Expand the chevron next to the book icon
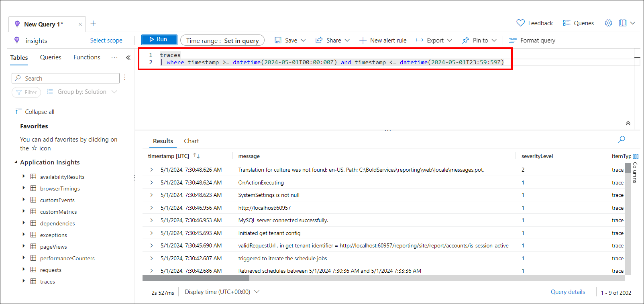This screenshot has width=644, height=304. [x=633, y=23]
